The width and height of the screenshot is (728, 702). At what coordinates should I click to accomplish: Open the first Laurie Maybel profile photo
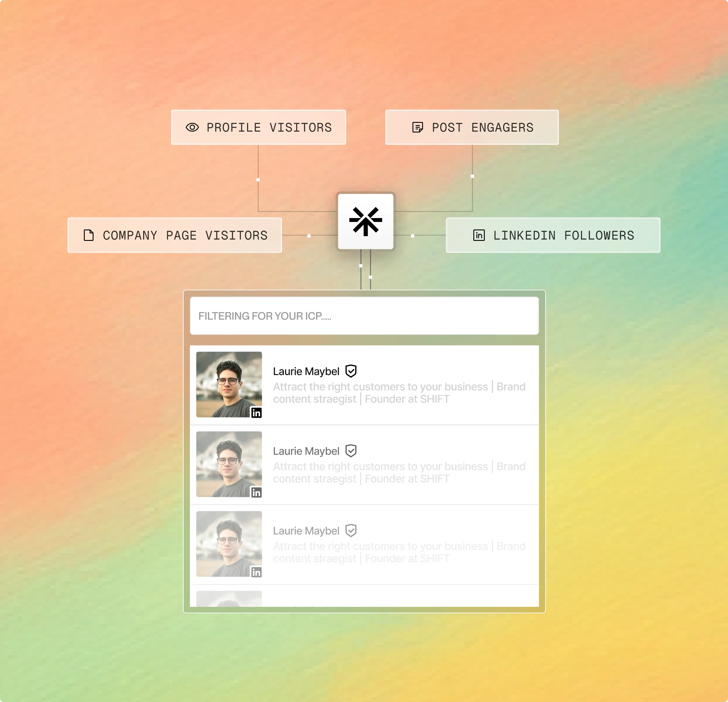tap(229, 384)
